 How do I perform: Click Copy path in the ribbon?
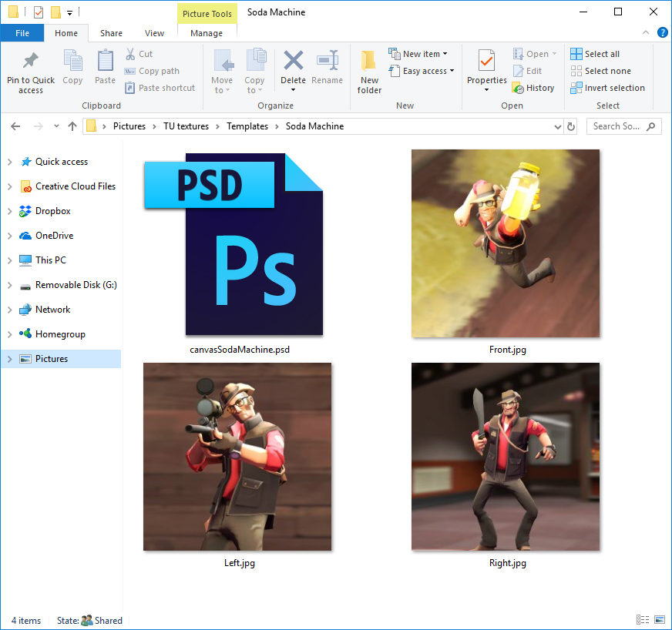[152, 71]
